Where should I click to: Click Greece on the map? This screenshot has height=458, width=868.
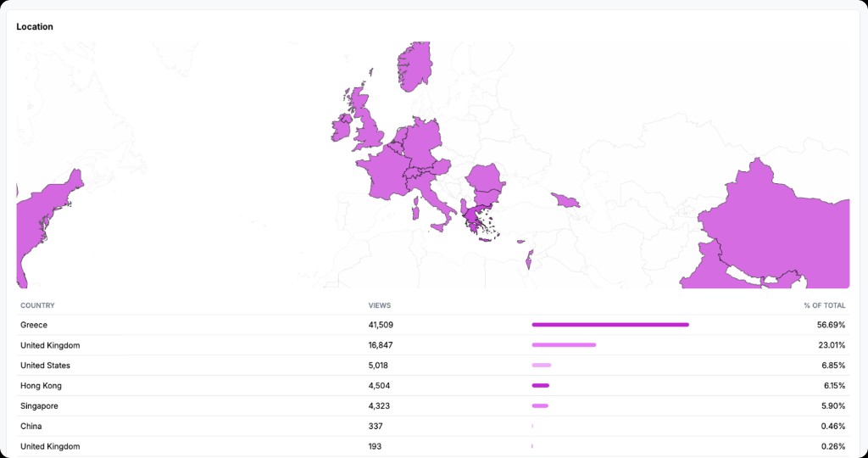(470, 221)
